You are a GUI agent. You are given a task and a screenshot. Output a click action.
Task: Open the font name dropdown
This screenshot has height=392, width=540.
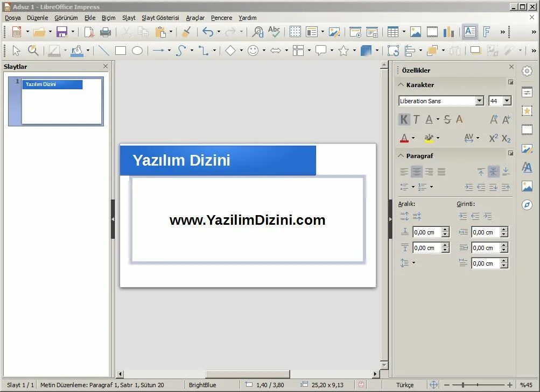pos(479,101)
